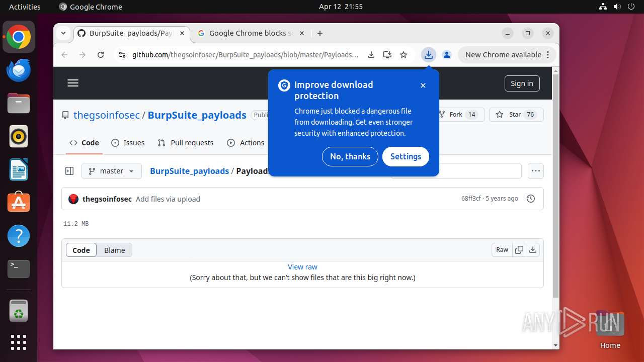The image size is (644, 362).
Task: Click the install app icon in the address bar
Action: tap(387, 55)
